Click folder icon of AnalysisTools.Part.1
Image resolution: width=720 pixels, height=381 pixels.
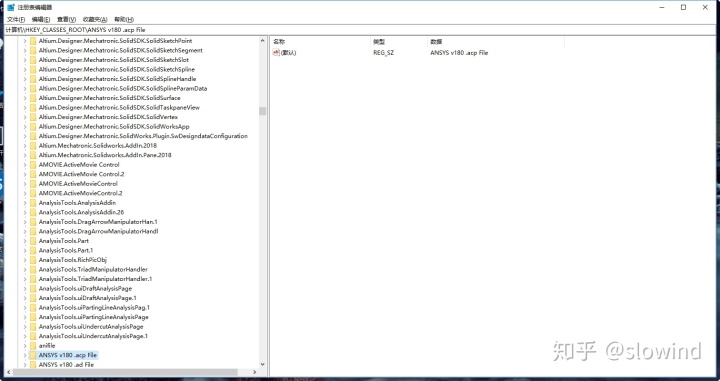point(33,250)
